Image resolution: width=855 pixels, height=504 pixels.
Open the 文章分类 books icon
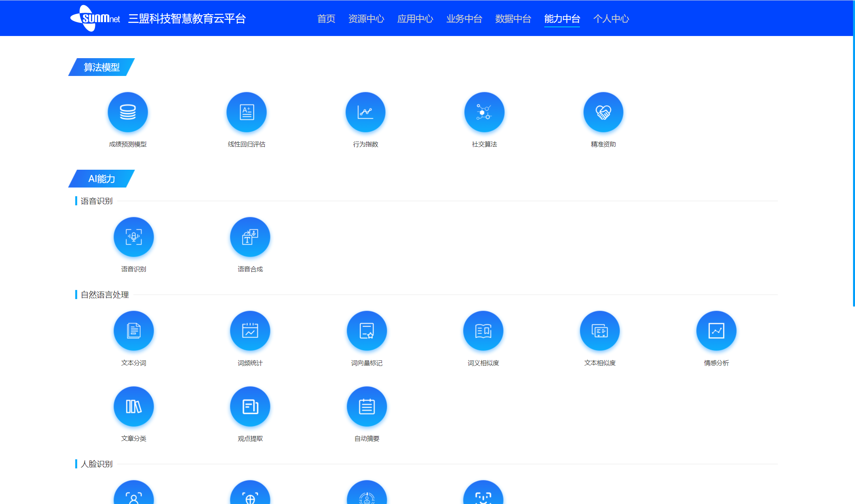click(133, 406)
